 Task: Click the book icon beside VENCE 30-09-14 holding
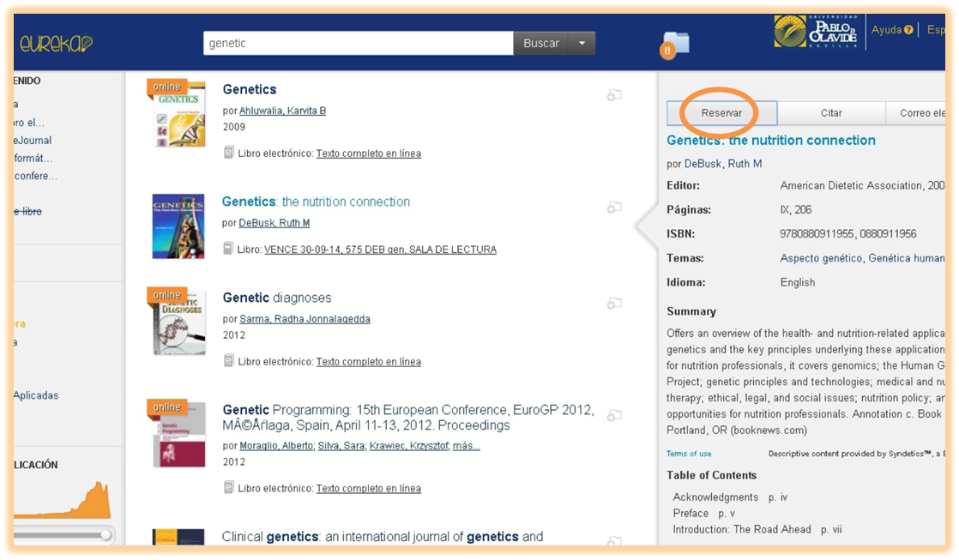tap(228, 248)
